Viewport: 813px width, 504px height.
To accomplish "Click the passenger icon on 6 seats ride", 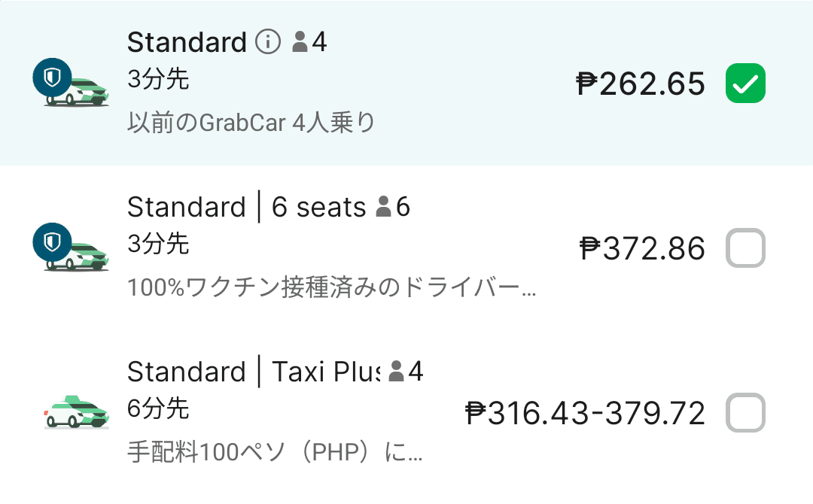I will tap(384, 207).
